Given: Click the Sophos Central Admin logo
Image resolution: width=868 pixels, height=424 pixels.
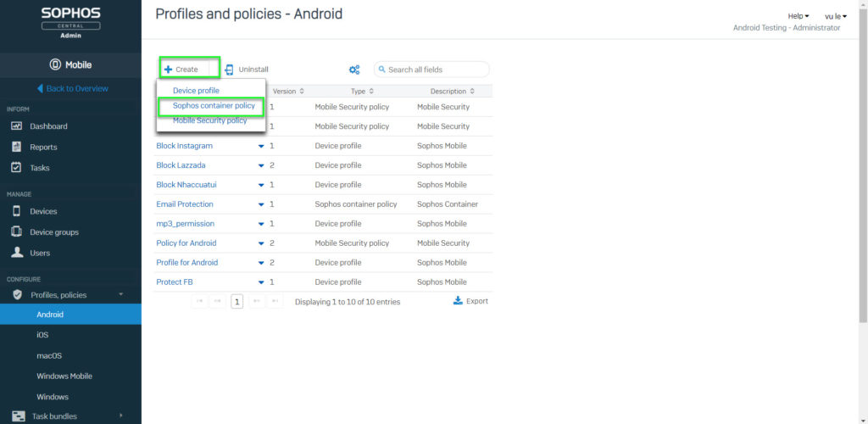Looking at the screenshot, I should pos(70,23).
